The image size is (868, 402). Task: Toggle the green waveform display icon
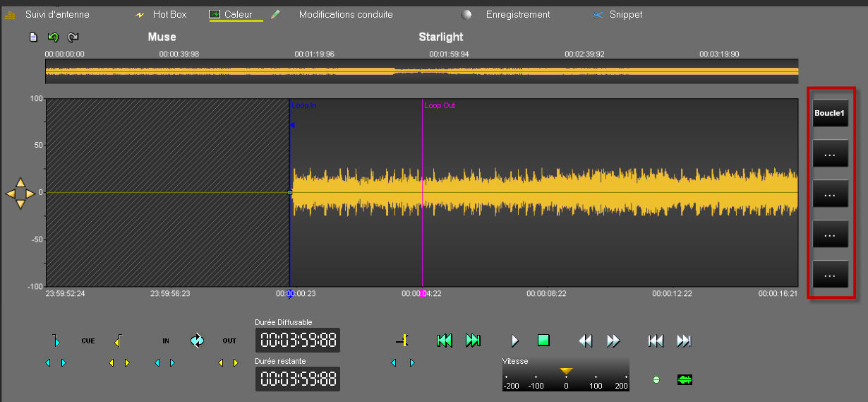[685, 380]
